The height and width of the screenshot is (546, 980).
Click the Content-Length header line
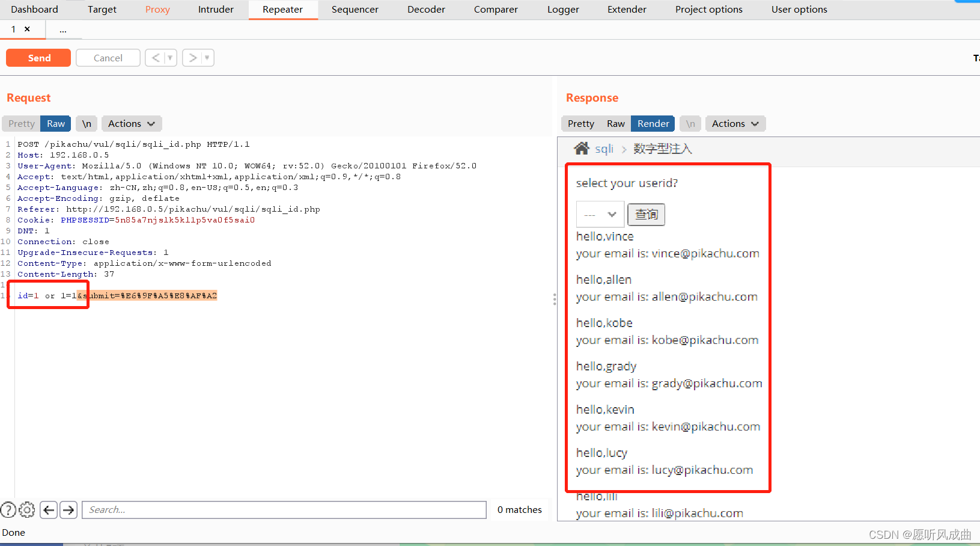(65, 274)
